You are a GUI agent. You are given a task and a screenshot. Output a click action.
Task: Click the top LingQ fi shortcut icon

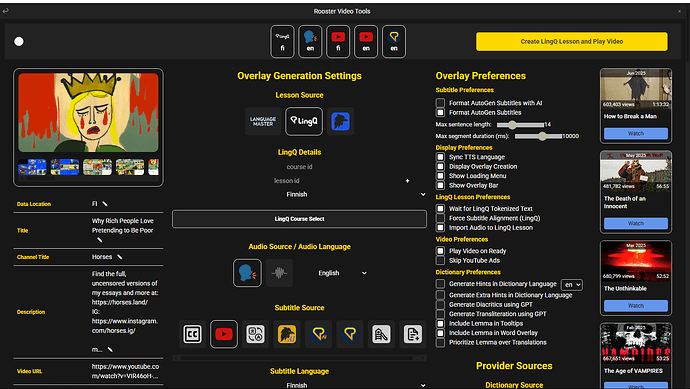282,41
